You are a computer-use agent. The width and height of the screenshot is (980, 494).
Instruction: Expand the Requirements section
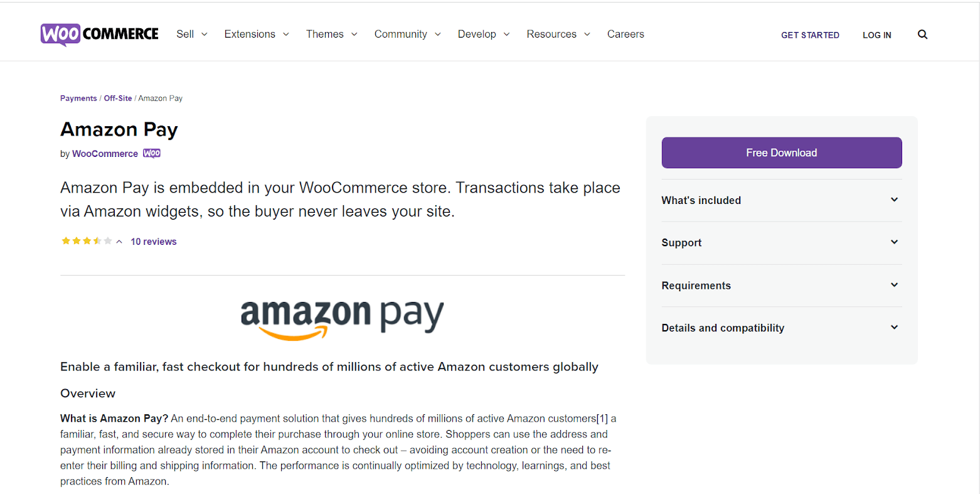tap(781, 286)
